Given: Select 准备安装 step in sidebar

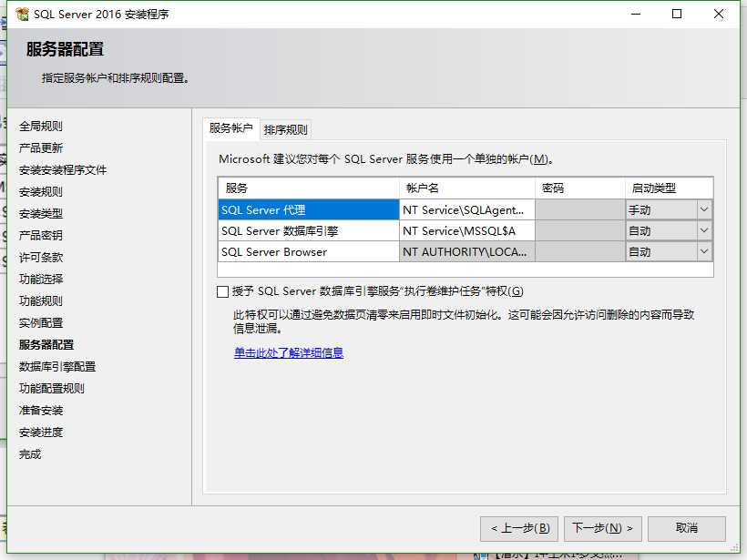Looking at the screenshot, I should 41,411.
